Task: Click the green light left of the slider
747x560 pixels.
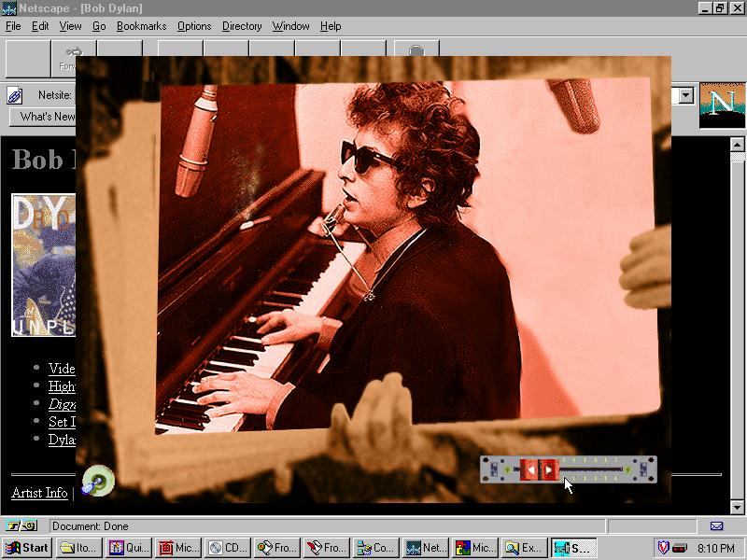Action: click(507, 470)
